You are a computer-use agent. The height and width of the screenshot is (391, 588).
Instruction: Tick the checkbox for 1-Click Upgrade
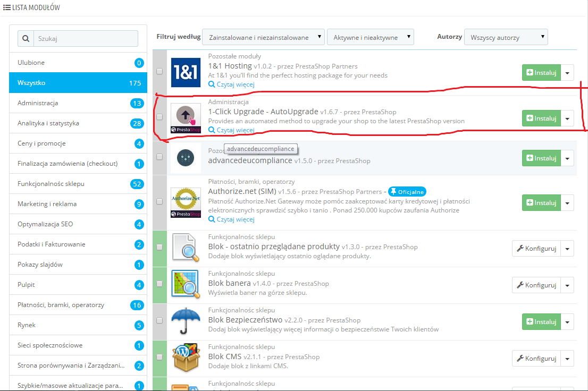point(159,117)
